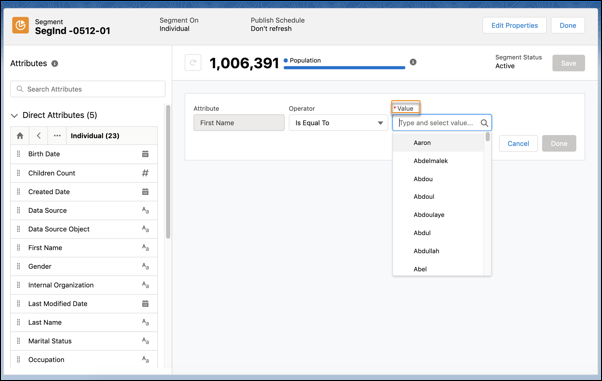Open the ellipsis breadcrumb menu
This screenshot has height=381, width=602.
pos(57,136)
